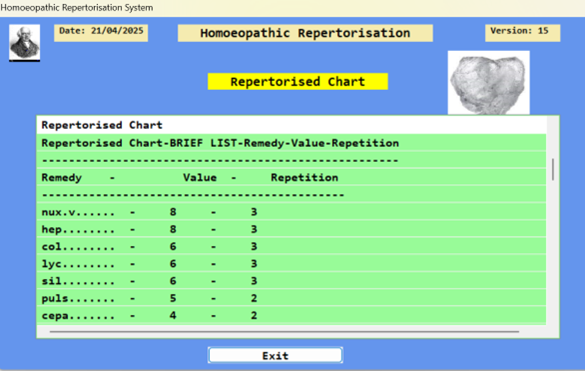
Task: Select the cepa remedy row
Action: [291, 315]
